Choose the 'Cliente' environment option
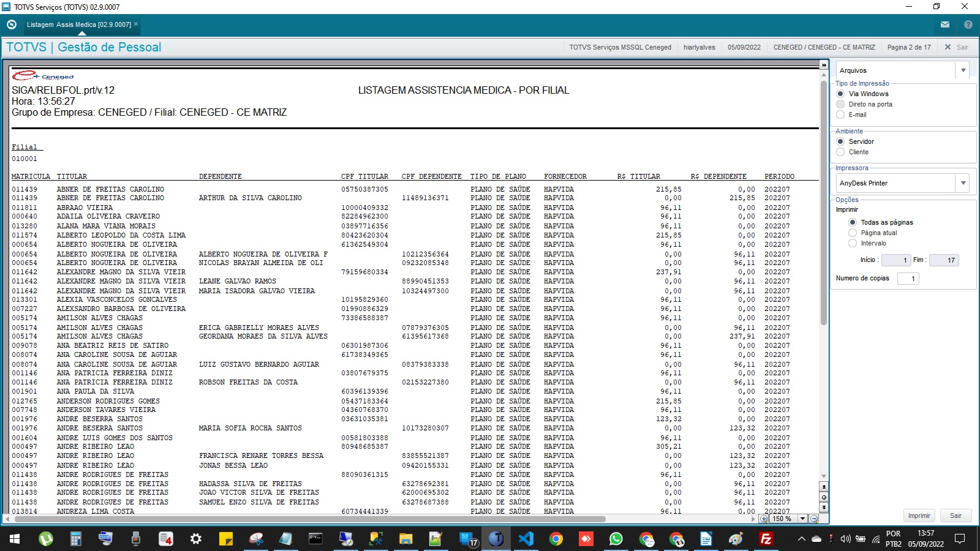Screen dimensions: 980x551 [x=840, y=152]
